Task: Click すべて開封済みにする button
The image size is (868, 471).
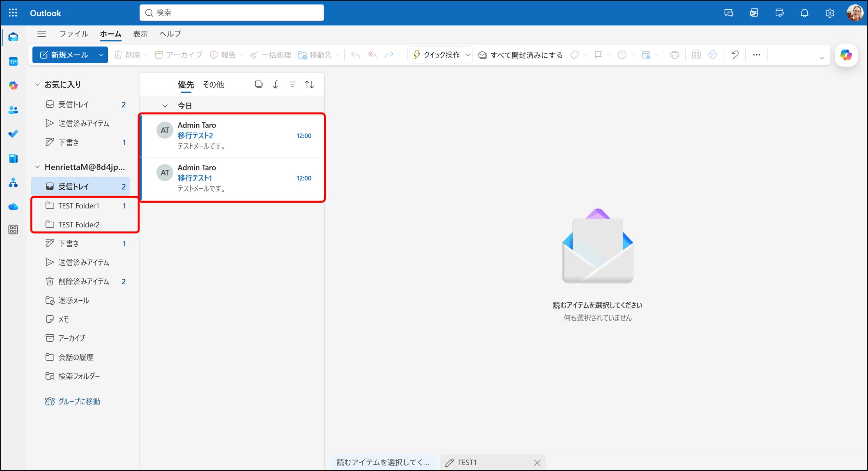Action: click(521, 55)
